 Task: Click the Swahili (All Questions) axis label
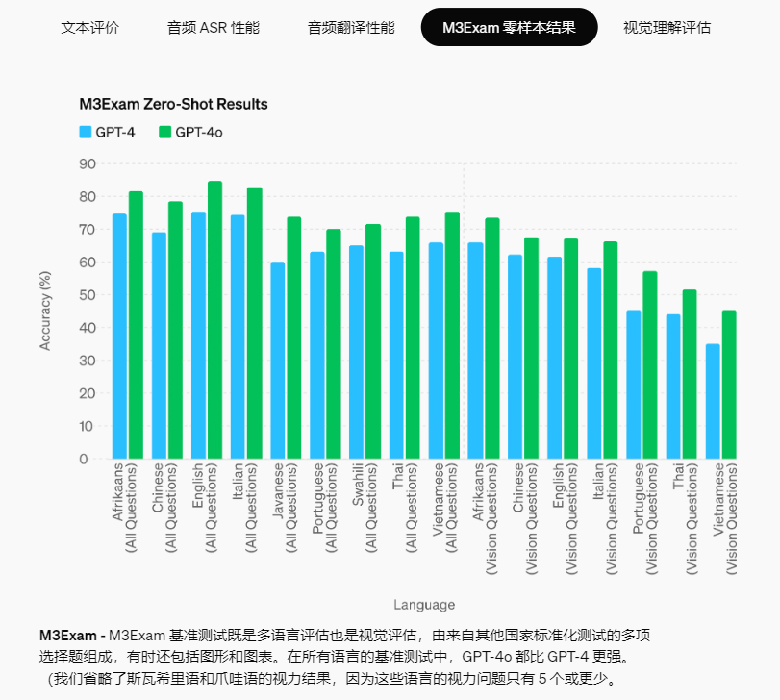point(365,507)
